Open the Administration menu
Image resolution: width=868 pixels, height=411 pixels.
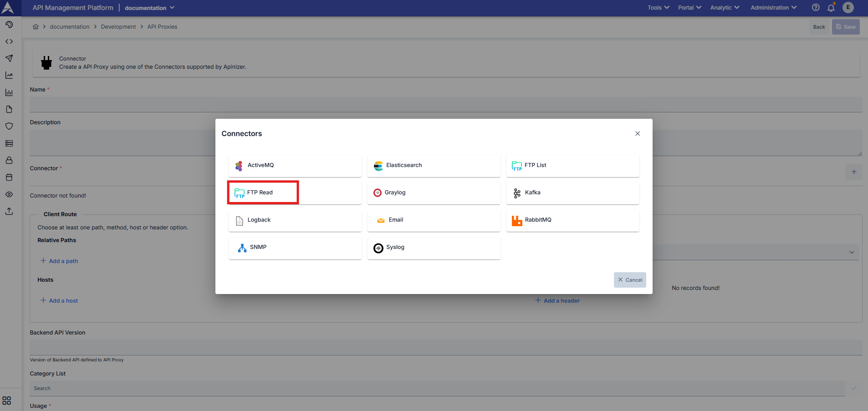click(773, 8)
